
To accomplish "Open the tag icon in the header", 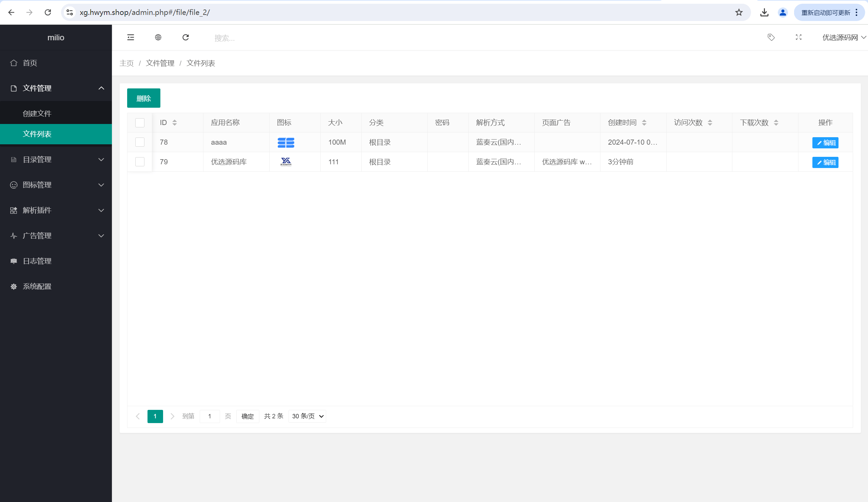I will 771,37.
